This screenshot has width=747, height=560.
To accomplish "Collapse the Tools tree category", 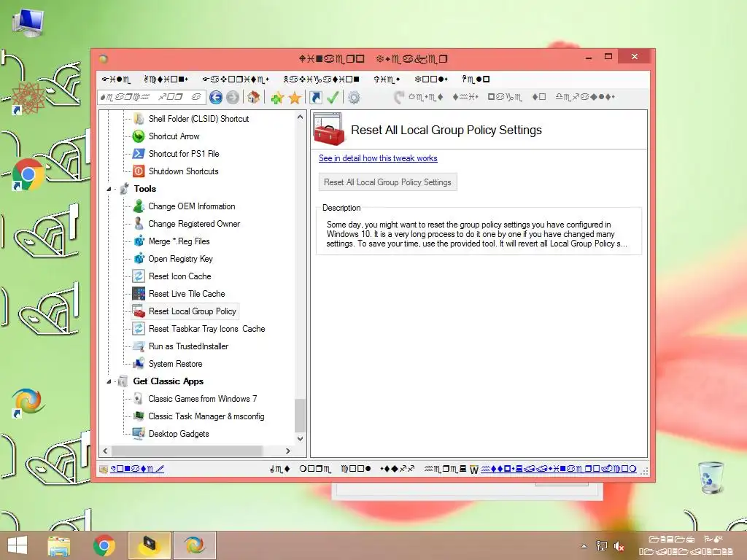I will 109,189.
